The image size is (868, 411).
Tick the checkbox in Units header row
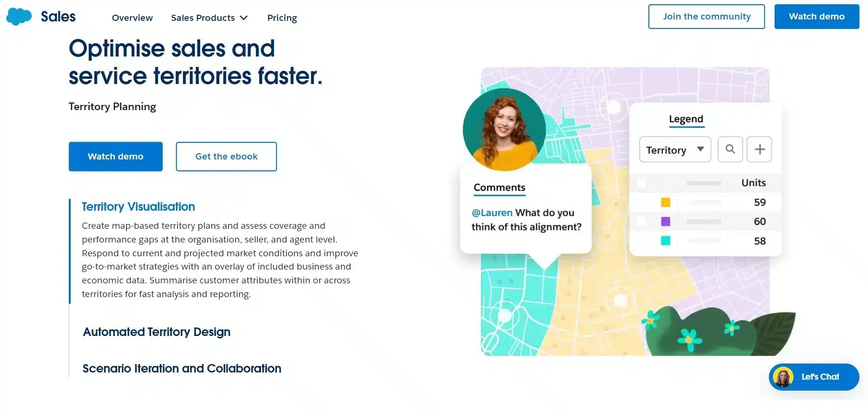click(x=641, y=183)
